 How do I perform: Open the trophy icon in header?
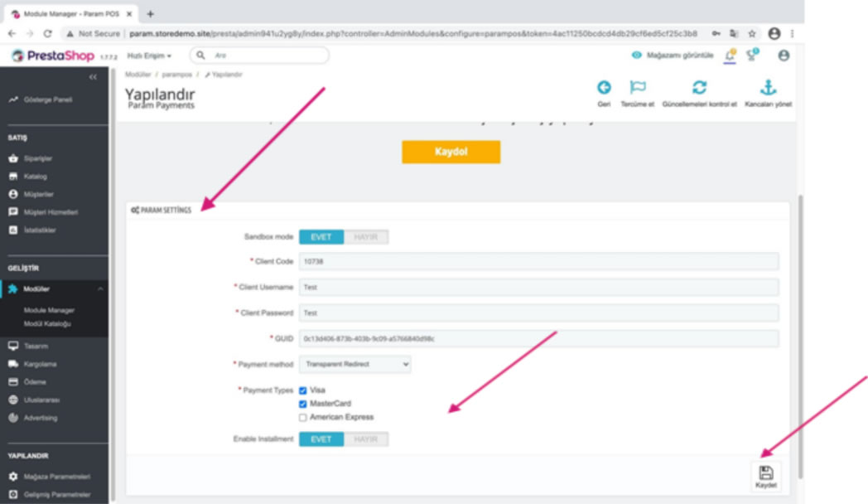click(x=752, y=55)
